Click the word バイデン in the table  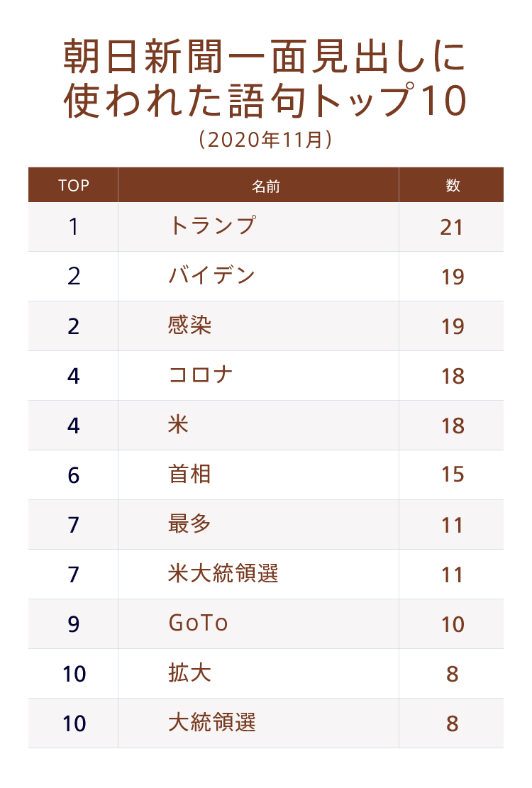click(x=212, y=276)
